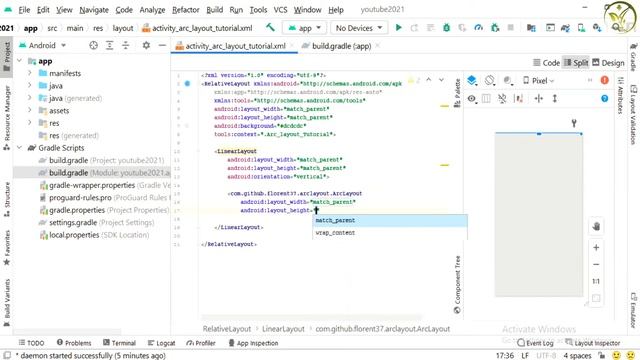Set preview zoom to 1:1
This screenshot has width=640, height=360.
(596, 281)
